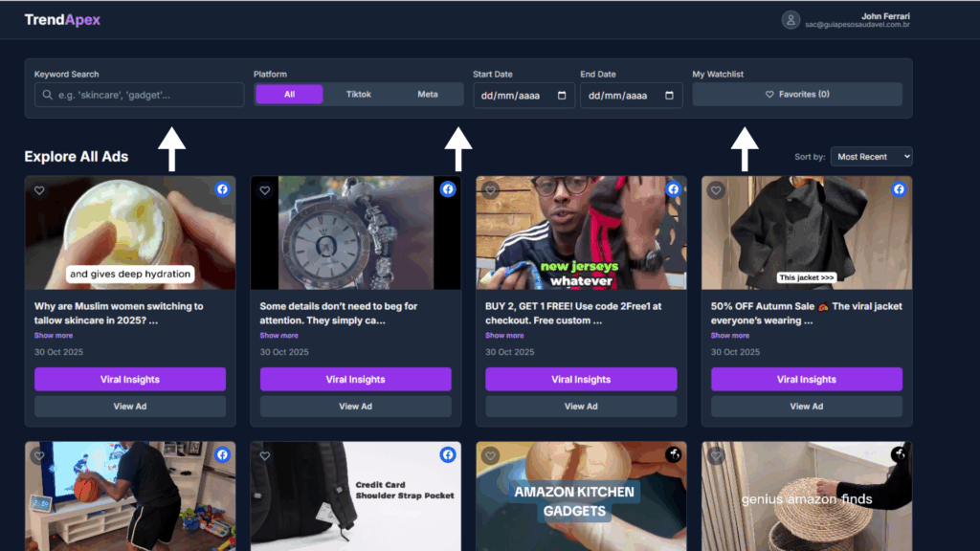Click the user profile avatar icon
Screen dimensions: 980x551
pos(791,20)
